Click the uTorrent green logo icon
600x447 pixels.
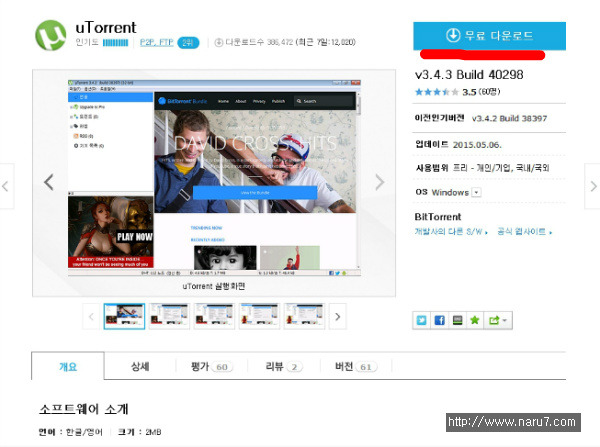pos(51,35)
